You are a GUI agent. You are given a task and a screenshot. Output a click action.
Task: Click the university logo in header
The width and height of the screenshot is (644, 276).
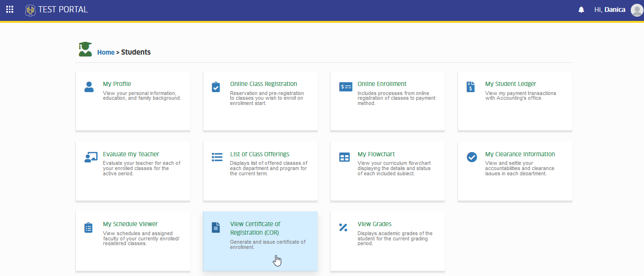click(30, 10)
